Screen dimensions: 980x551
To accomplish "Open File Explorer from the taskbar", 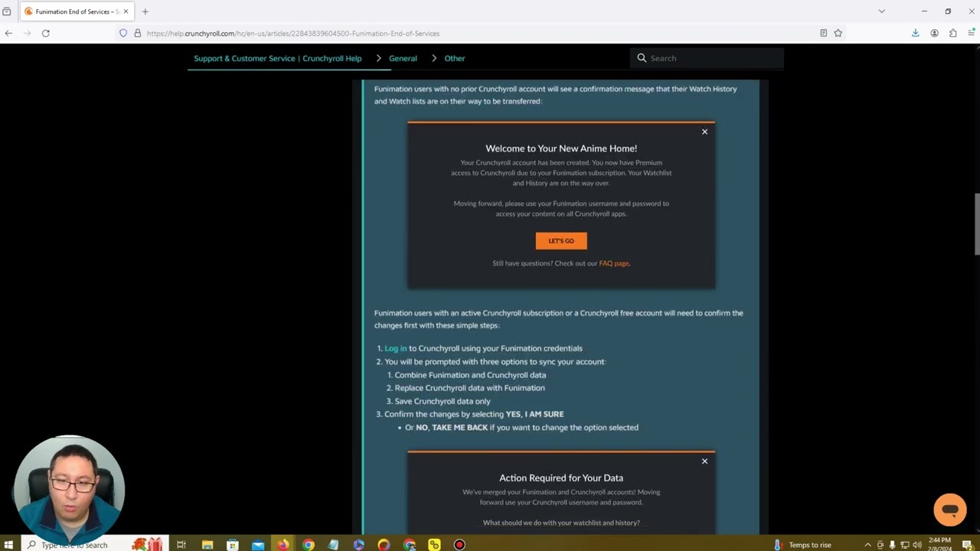I will [207, 545].
